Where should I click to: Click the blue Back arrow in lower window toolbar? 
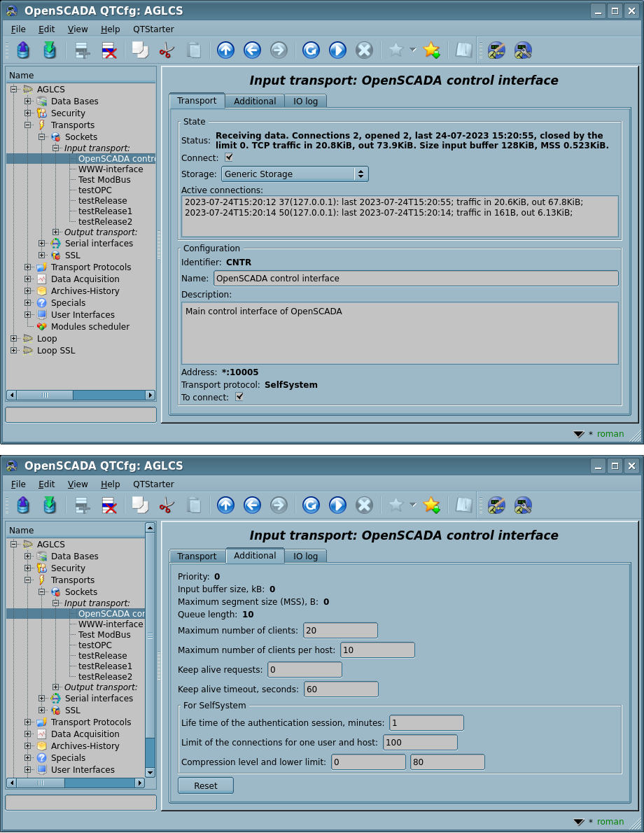click(252, 505)
